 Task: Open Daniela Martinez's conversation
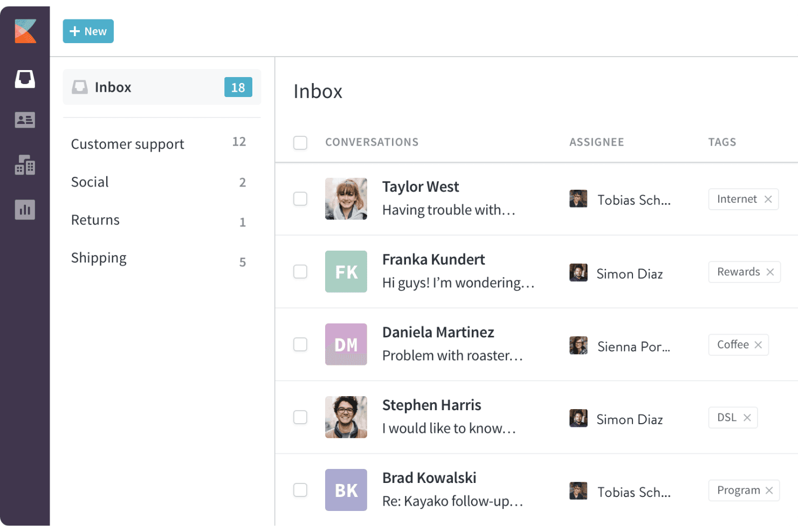pyautogui.click(x=452, y=344)
